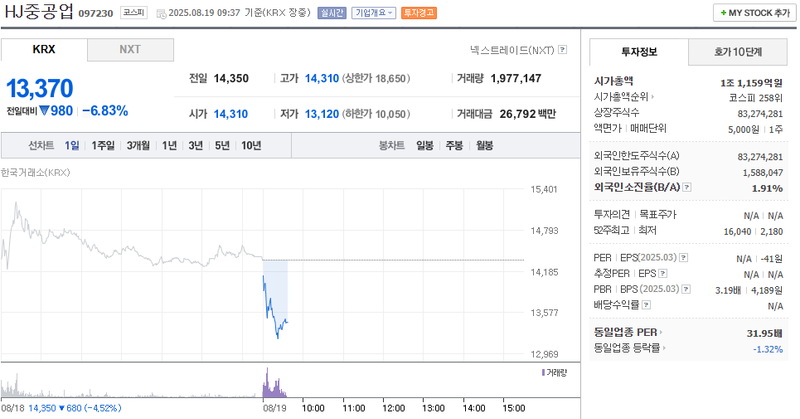
Task: Click the 동일업종 PER value 31.95배
Action: click(765, 334)
